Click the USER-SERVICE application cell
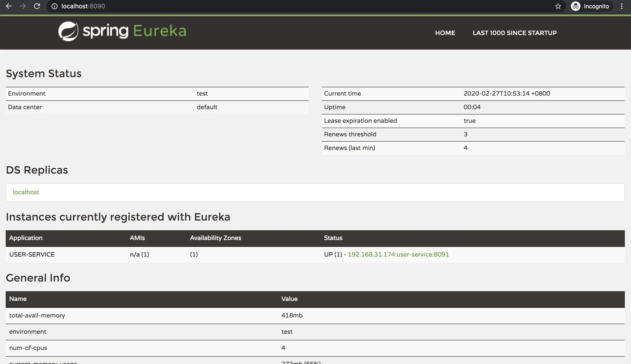631x364 pixels. 32,254
